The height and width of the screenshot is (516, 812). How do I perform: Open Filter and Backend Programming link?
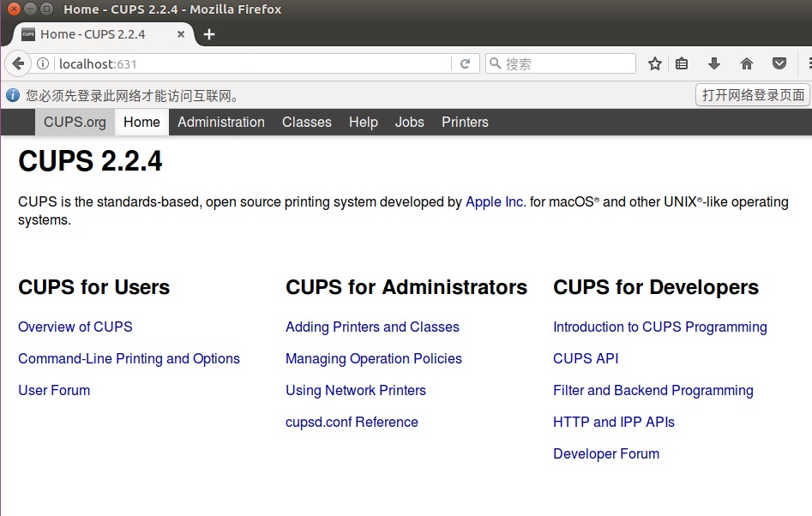tap(653, 390)
